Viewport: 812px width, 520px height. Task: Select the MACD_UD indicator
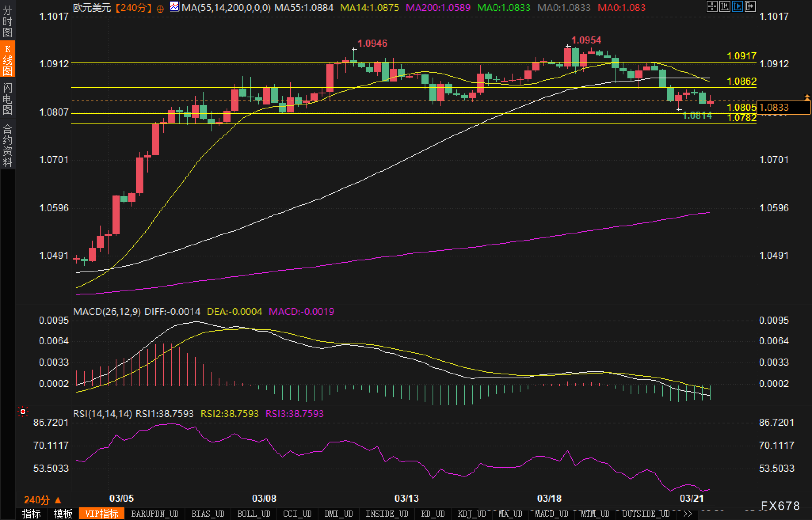[551, 514]
